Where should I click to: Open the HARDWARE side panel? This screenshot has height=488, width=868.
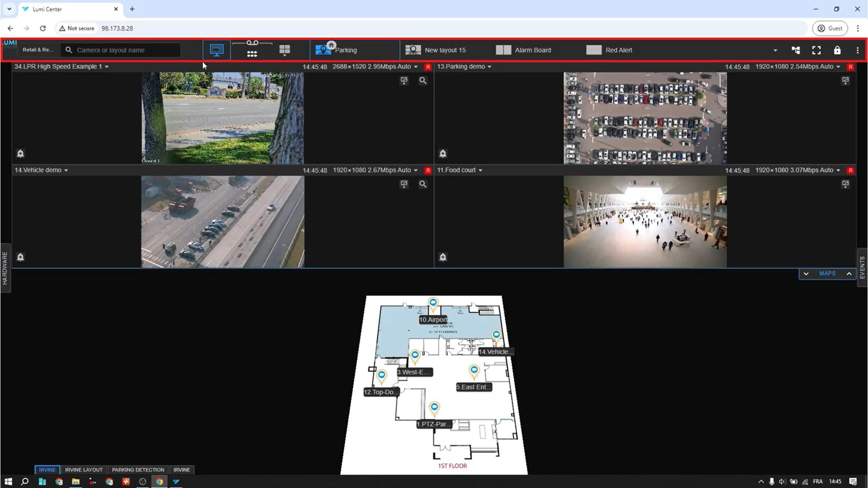tap(5, 268)
